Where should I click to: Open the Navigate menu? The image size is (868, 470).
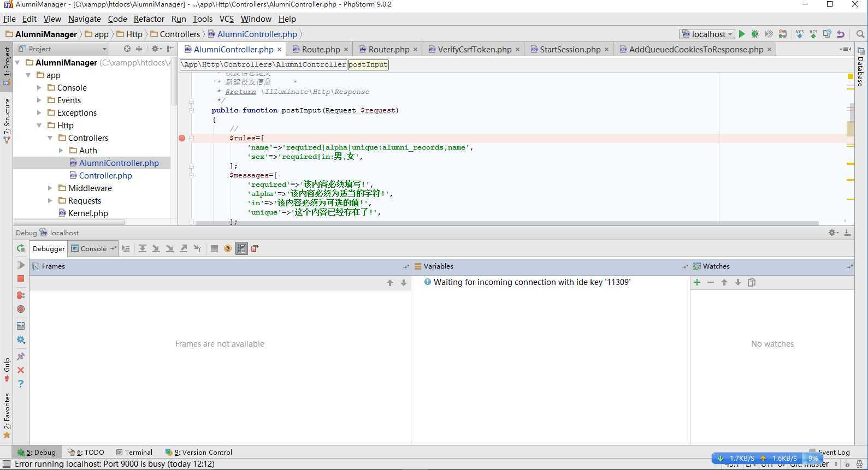coord(84,19)
